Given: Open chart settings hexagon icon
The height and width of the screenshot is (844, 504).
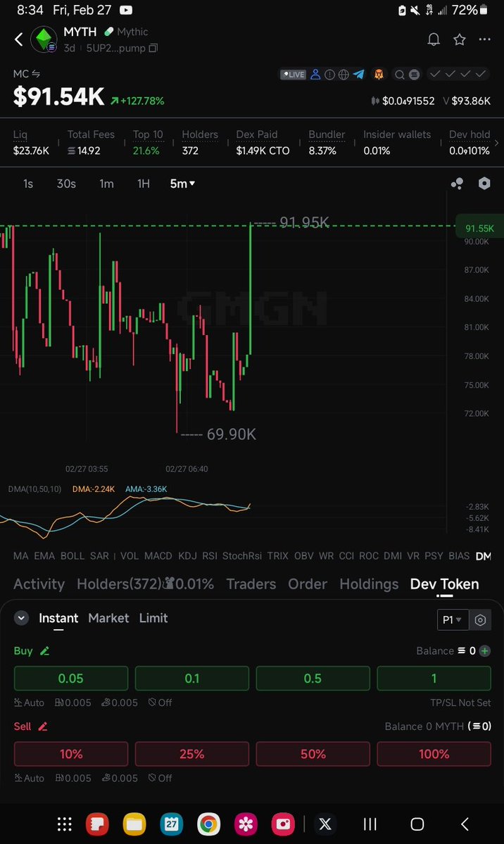Looking at the screenshot, I should pos(484,184).
